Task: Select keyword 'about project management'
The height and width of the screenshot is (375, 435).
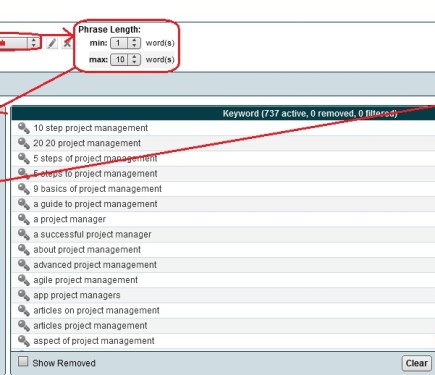Action: click(87, 250)
